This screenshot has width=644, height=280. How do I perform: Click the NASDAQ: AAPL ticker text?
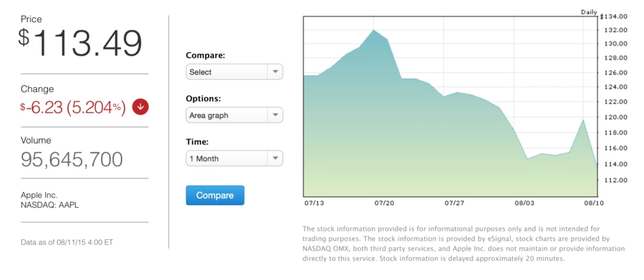pos(49,205)
